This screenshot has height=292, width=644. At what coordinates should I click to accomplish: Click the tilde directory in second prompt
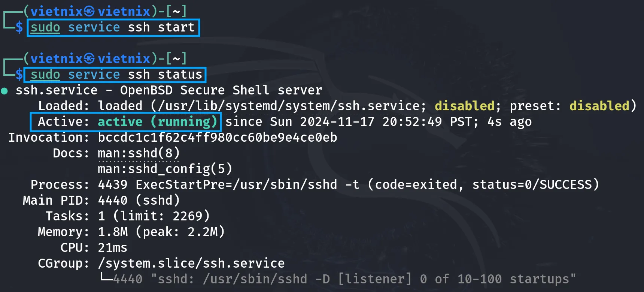[x=176, y=59]
